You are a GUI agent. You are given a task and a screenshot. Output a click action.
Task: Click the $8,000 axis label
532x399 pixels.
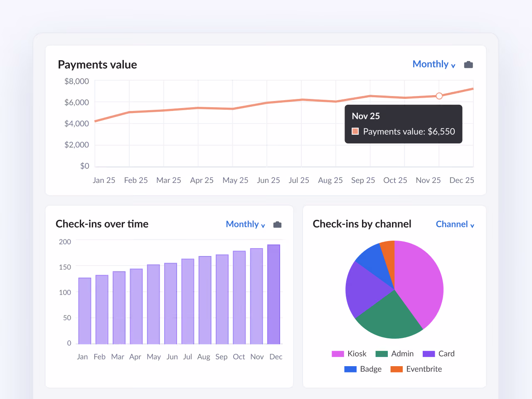tap(76, 81)
